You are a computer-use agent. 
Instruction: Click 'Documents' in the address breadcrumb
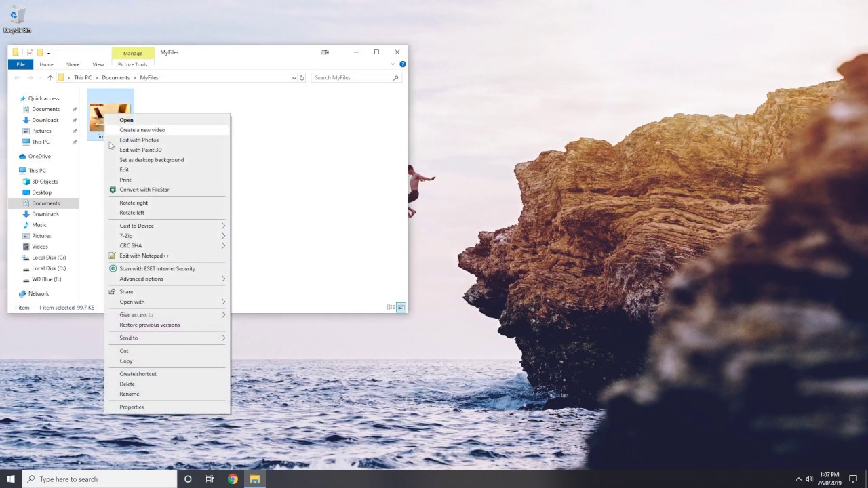116,78
